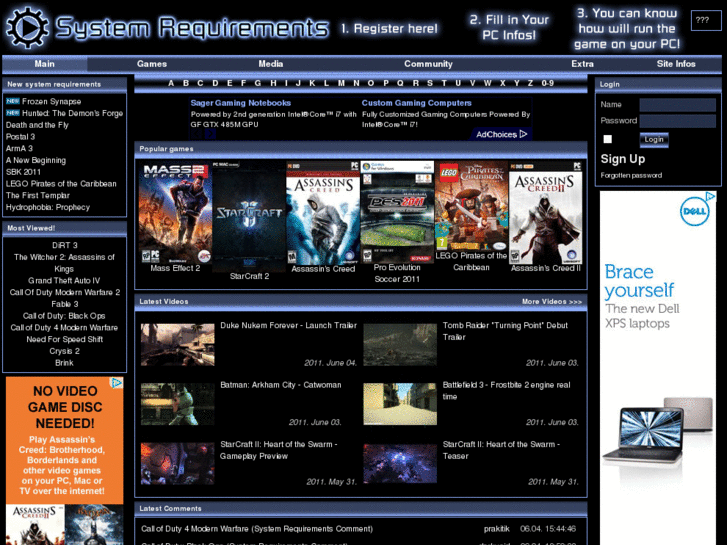This screenshot has width=727, height=545.
Task: Click the Sign Up link
Action: [x=623, y=159]
